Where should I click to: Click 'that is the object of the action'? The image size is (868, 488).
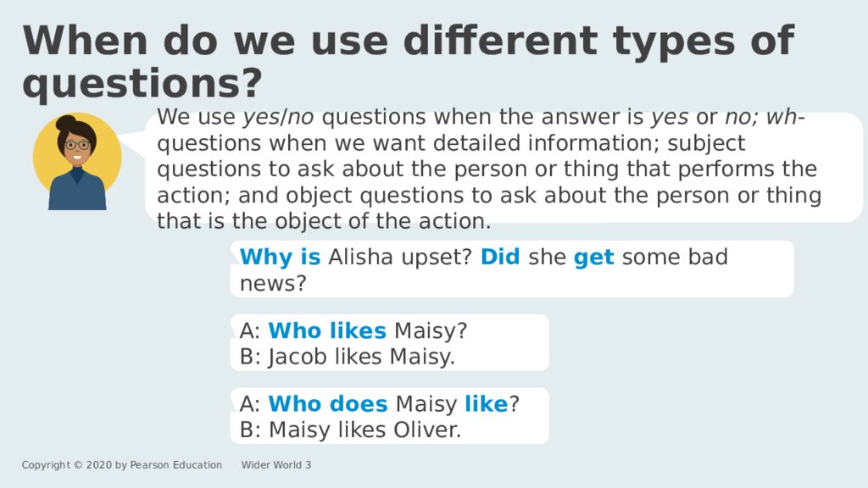point(324,221)
